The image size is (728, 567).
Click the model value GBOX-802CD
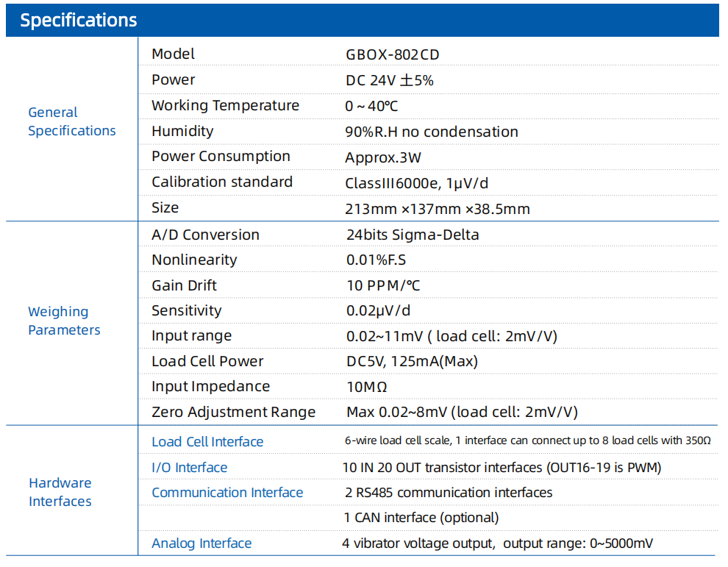tap(393, 55)
